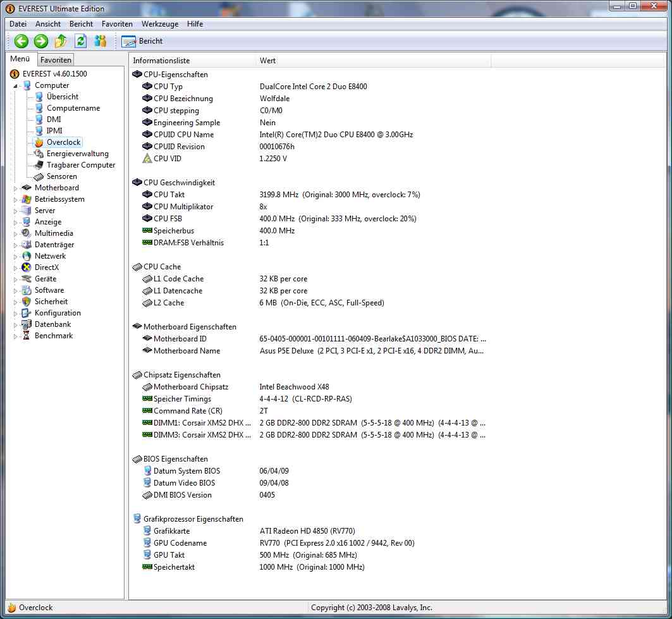
Task: Switch to the Menü tab
Action: pyautogui.click(x=20, y=59)
